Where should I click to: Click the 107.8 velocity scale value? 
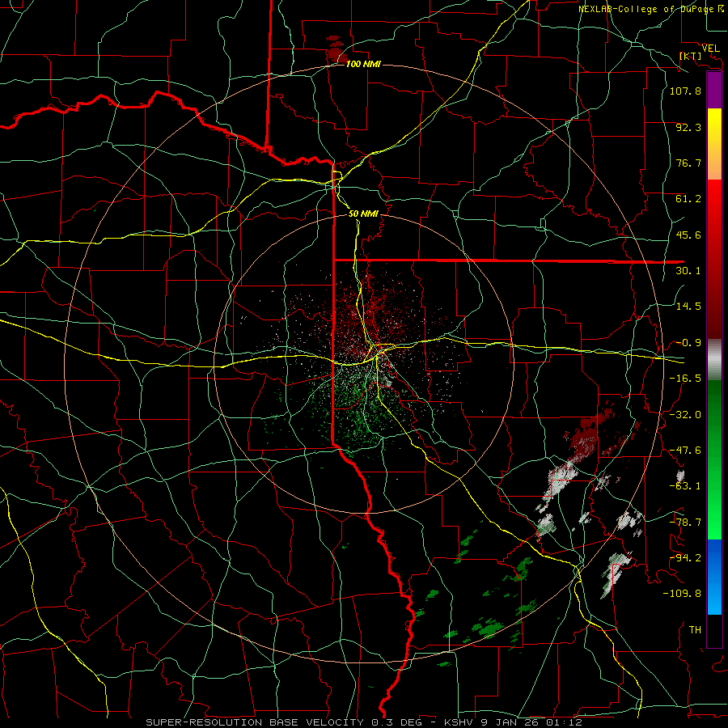coord(685,91)
